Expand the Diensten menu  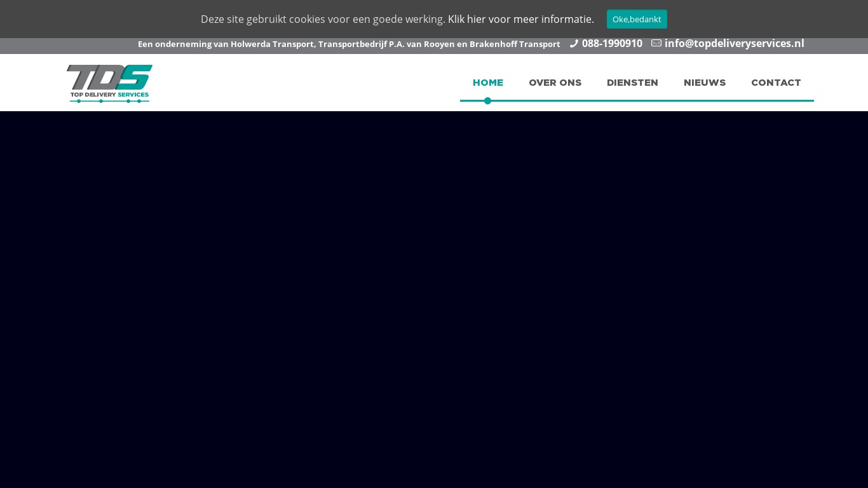pyautogui.click(x=632, y=83)
